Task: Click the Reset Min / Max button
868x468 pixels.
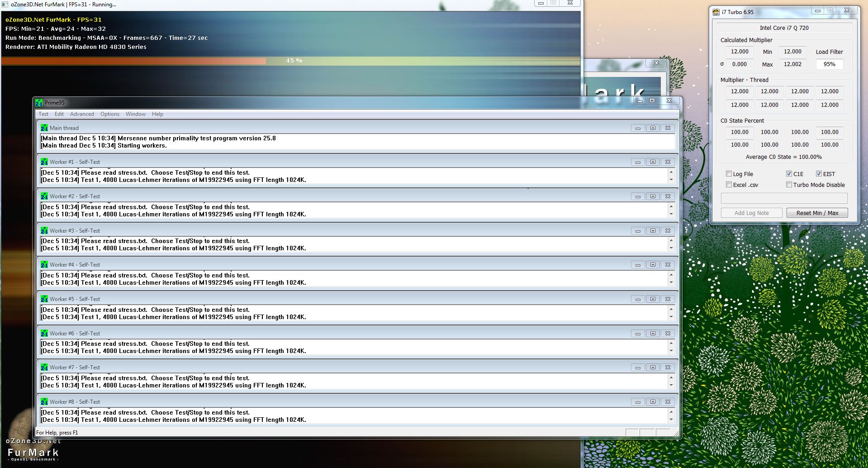Action: pyautogui.click(x=817, y=213)
